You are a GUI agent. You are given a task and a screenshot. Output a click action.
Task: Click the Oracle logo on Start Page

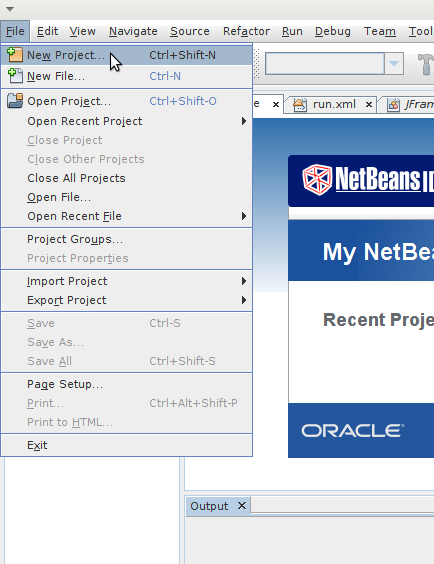click(x=353, y=431)
